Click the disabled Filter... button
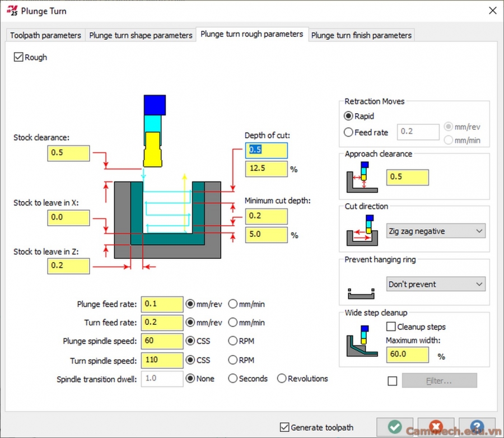Viewport: 504px width, 438px height. (x=440, y=381)
